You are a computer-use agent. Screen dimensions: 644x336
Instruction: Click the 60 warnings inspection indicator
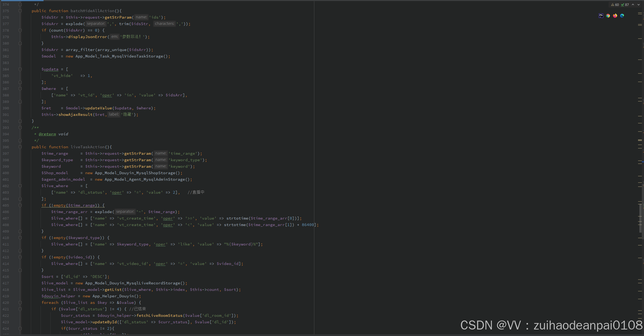click(615, 5)
